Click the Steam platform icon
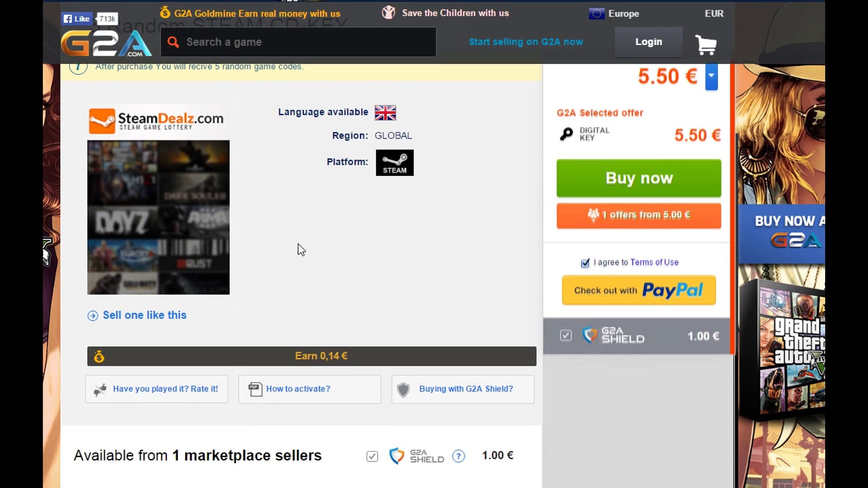 tap(394, 163)
